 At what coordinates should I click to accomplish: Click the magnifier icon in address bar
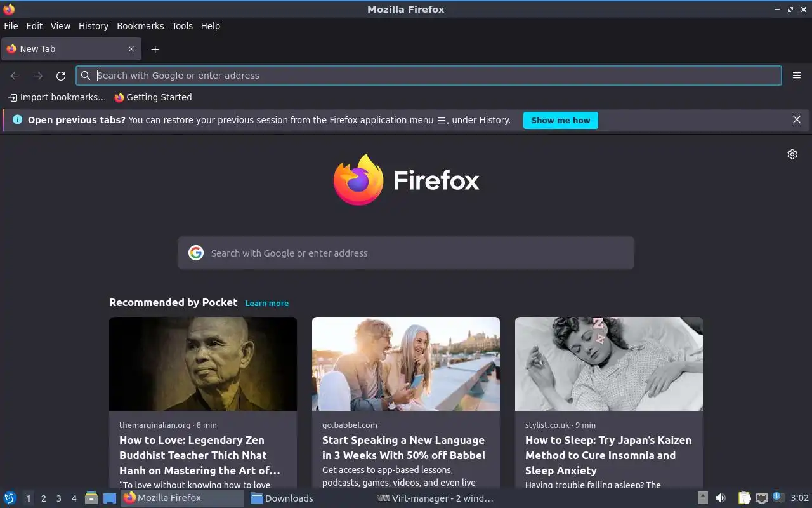86,76
